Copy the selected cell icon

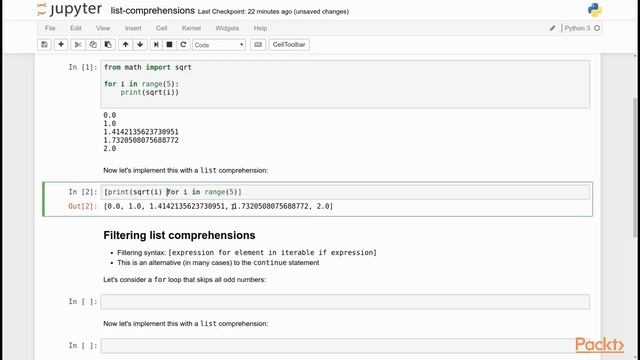click(x=93, y=44)
